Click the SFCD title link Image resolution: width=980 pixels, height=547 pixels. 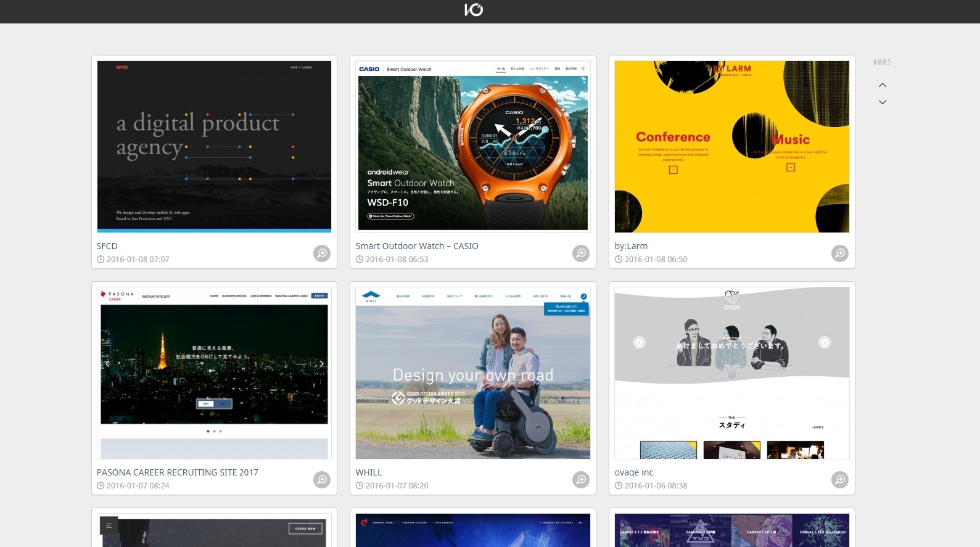click(107, 246)
